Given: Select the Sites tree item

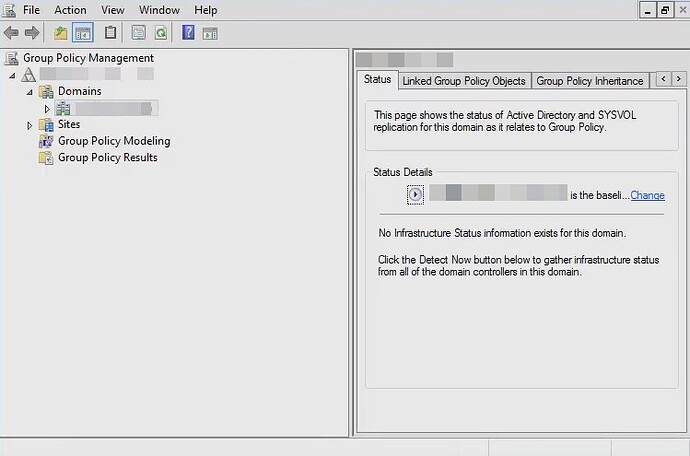Looking at the screenshot, I should pyautogui.click(x=69, y=125).
